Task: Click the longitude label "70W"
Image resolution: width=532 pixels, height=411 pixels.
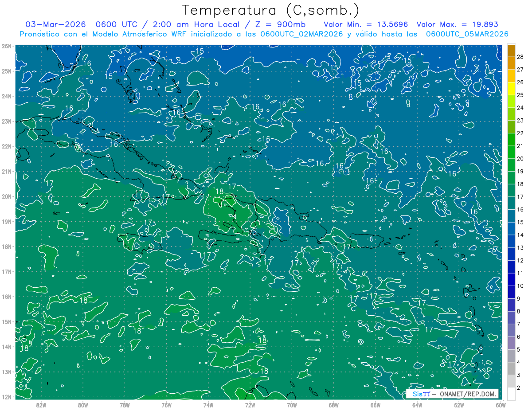Action: coord(292,405)
